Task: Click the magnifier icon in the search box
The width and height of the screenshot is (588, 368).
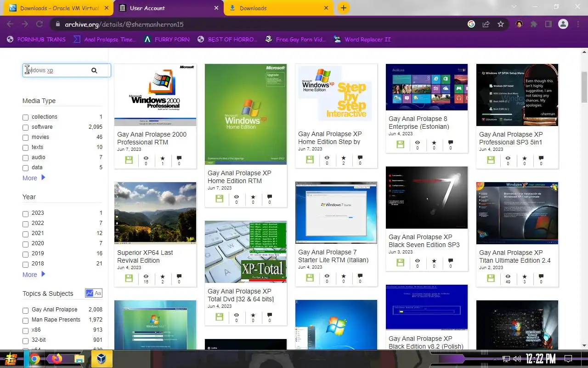Action: pyautogui.click(x=94, y=70)
